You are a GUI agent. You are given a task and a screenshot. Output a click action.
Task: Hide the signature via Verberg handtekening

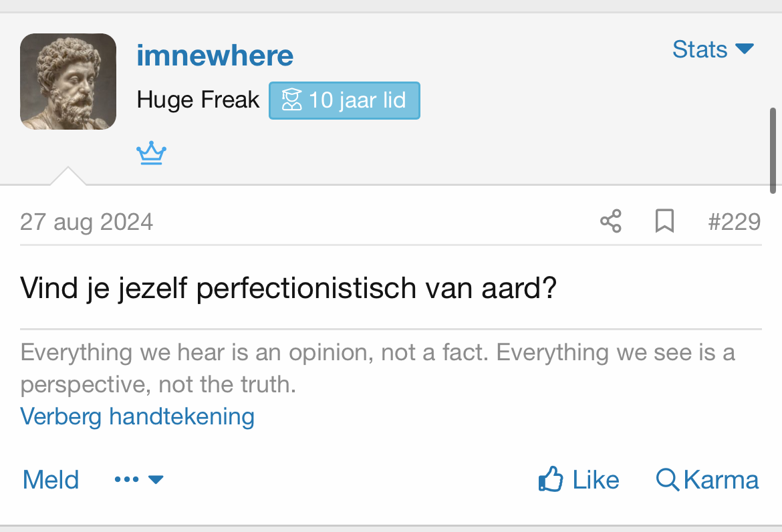coord(137,416)
